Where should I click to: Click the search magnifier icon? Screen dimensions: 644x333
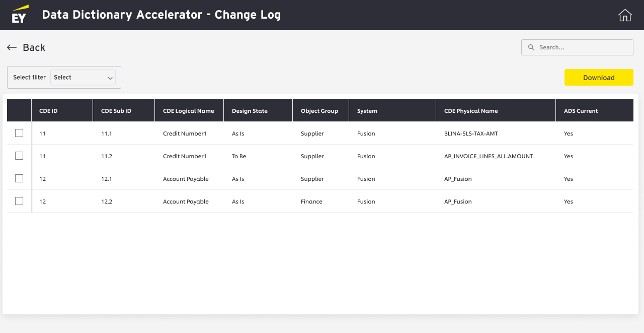click(x=531, y=47)
